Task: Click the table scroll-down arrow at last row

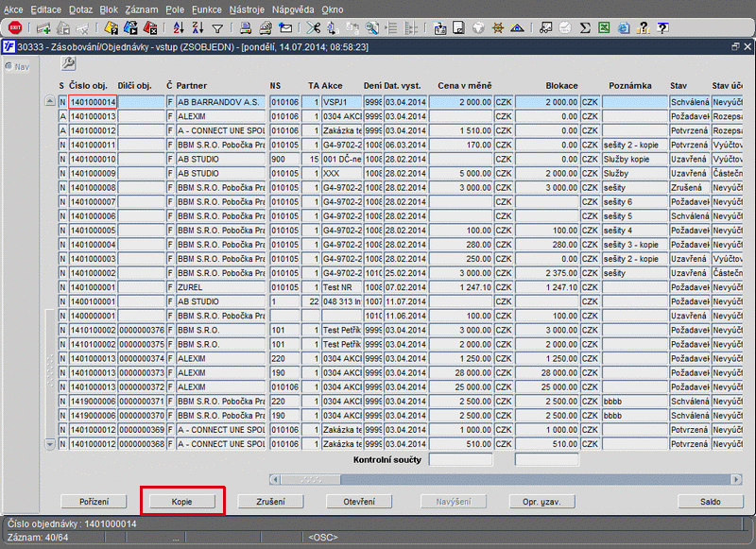Action: (x=50, y=443)
